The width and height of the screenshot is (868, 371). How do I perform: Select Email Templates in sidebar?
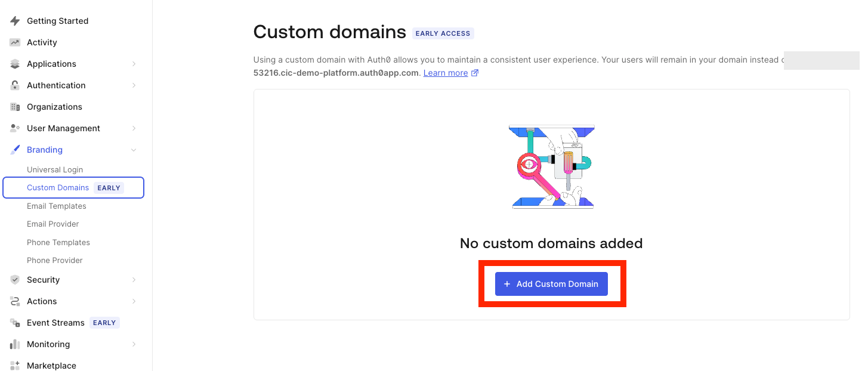pos(57,206)
